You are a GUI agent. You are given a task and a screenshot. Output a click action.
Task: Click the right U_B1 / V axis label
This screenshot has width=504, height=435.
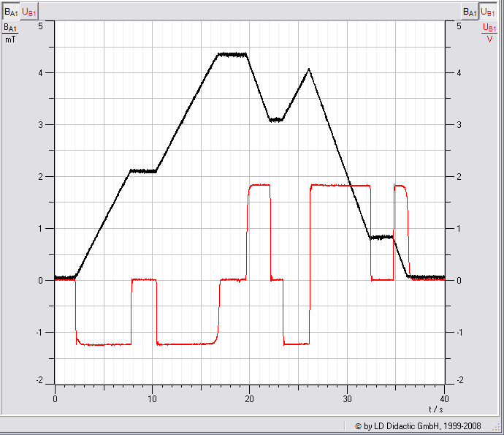coord(489,33)
